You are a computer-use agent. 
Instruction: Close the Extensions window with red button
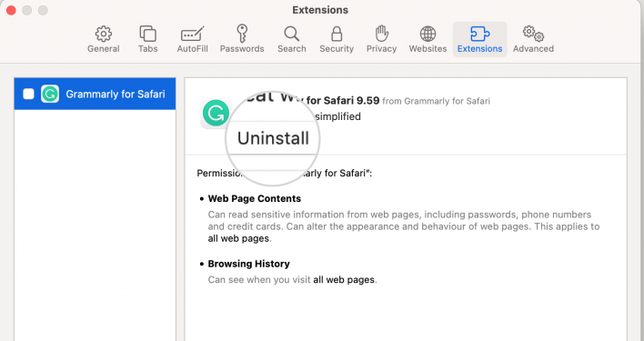click(x=11, y=10)
